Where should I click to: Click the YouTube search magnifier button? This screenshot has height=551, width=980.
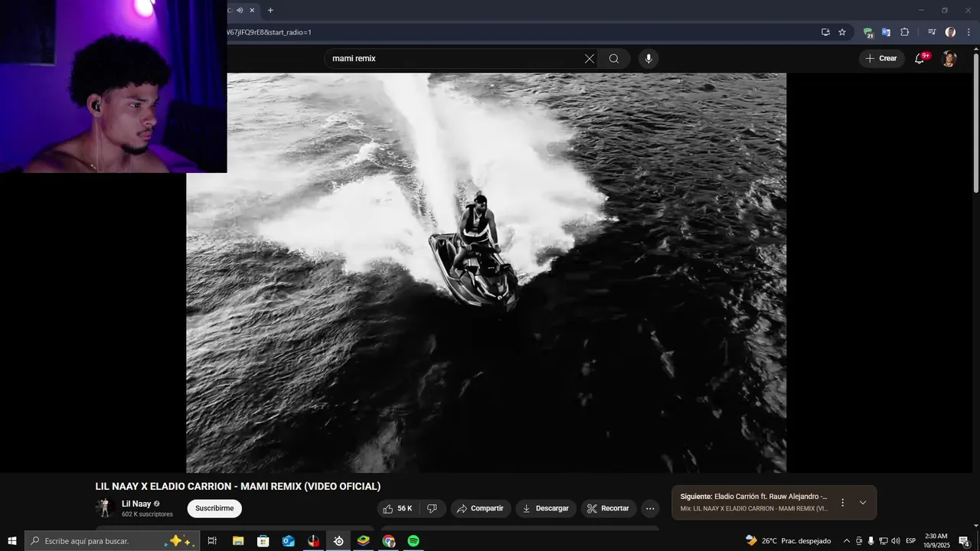tap(614, 59)
